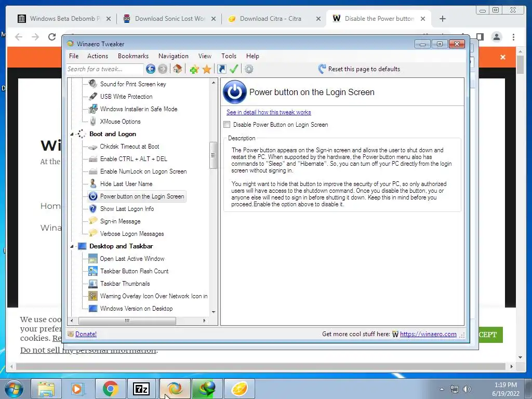The image size is (532, 399).
Task: Enable Disable Power Button on Login Screen checkbox
Action: click(x=227, y=125)
